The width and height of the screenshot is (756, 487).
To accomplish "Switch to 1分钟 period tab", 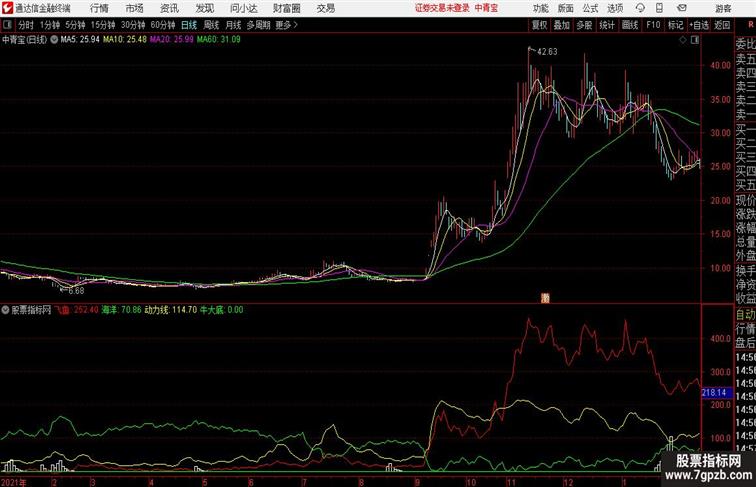I will [x=50, y=25].
